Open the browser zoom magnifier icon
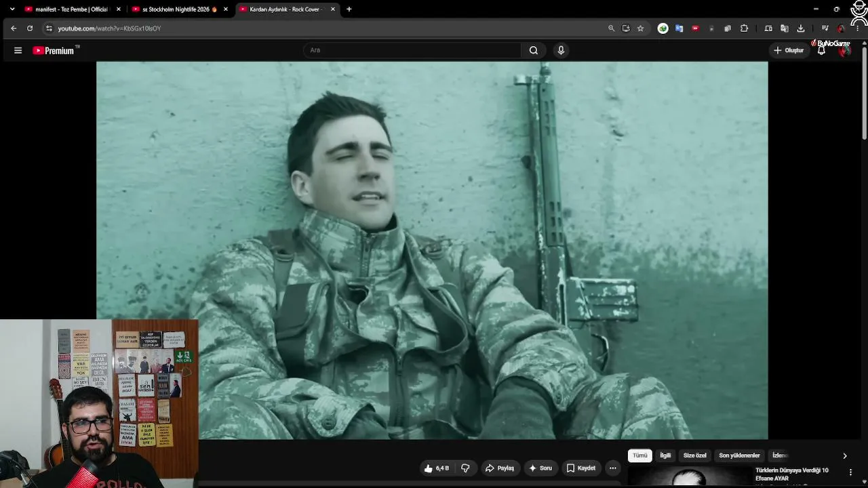Image resolution: width=868 pixels, height=488 pixels. pos(611,28)
